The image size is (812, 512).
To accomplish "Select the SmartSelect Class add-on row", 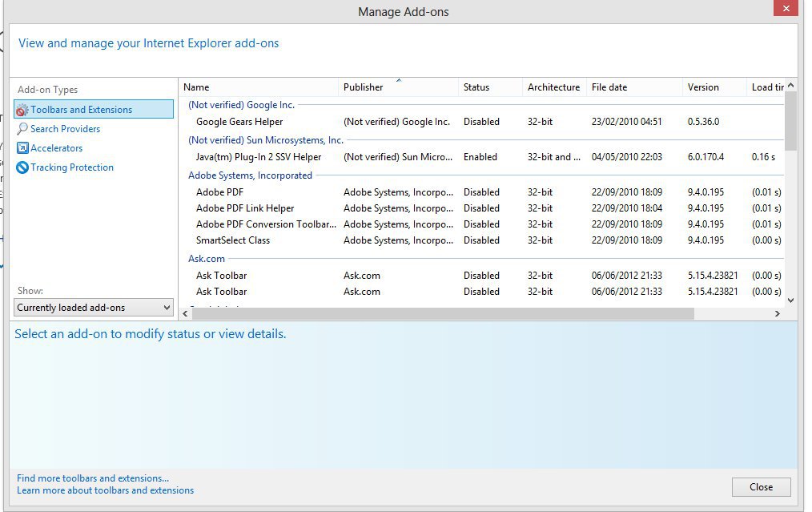I will pos(481,240).
